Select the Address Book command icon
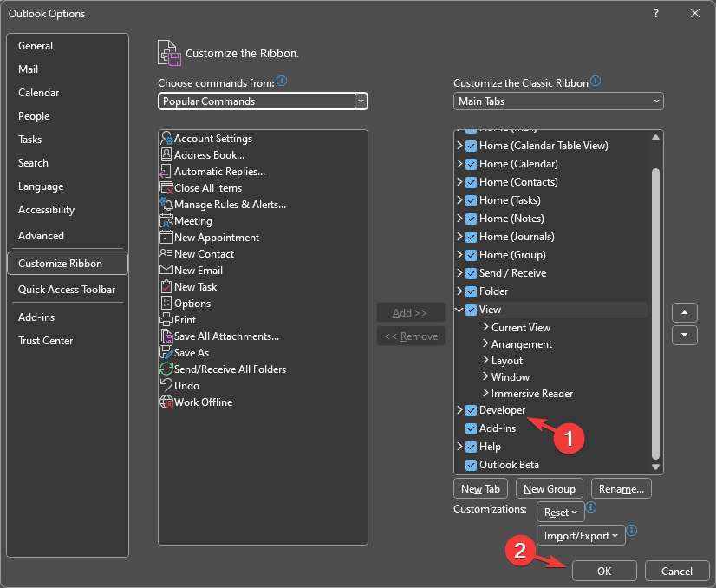 click(x=167, y=155)
